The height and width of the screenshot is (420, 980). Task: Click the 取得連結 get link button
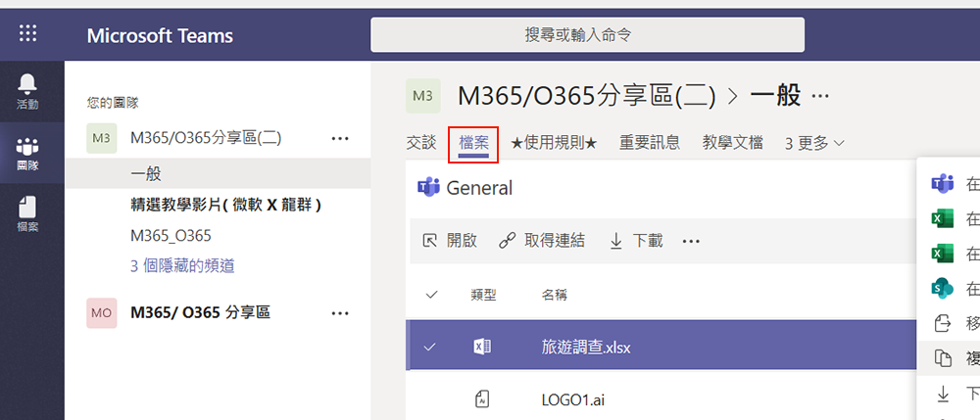542,240
